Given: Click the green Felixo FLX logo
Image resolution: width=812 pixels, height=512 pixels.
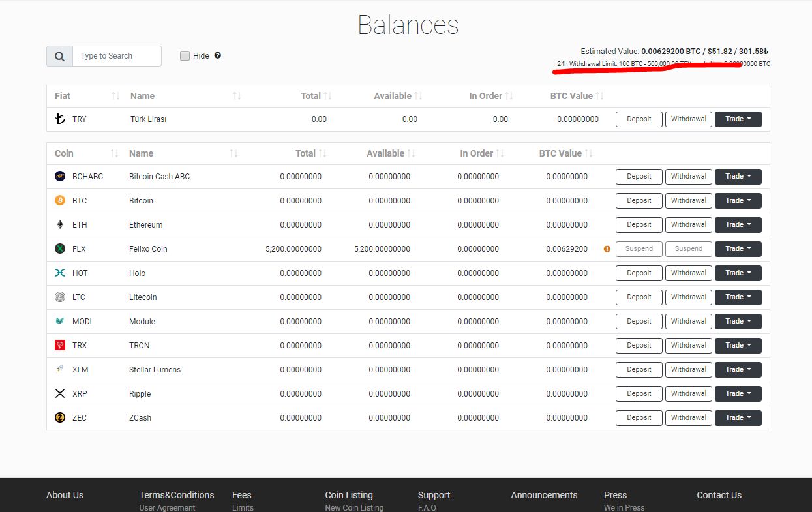Looking at the screenshot, I should click(60, 248).
